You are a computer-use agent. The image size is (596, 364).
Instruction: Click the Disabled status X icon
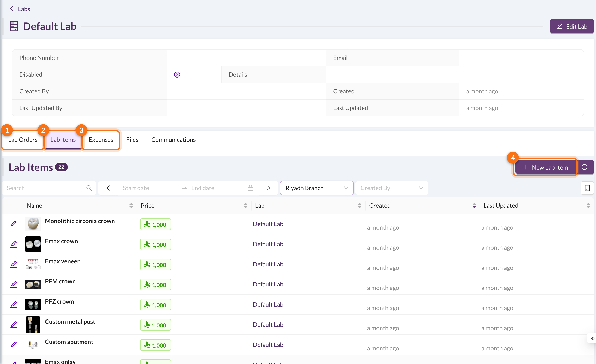(x=177, y=74)
